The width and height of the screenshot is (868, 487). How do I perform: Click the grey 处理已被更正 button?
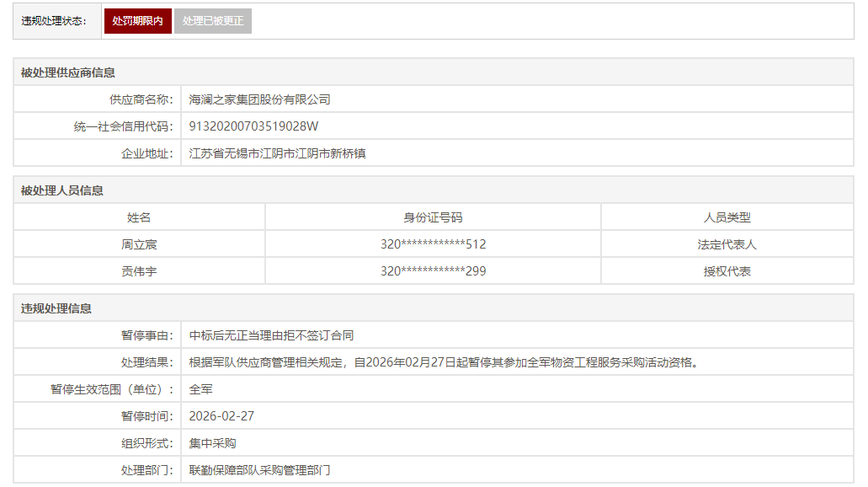pyautogui.click(x=213, y=21)
